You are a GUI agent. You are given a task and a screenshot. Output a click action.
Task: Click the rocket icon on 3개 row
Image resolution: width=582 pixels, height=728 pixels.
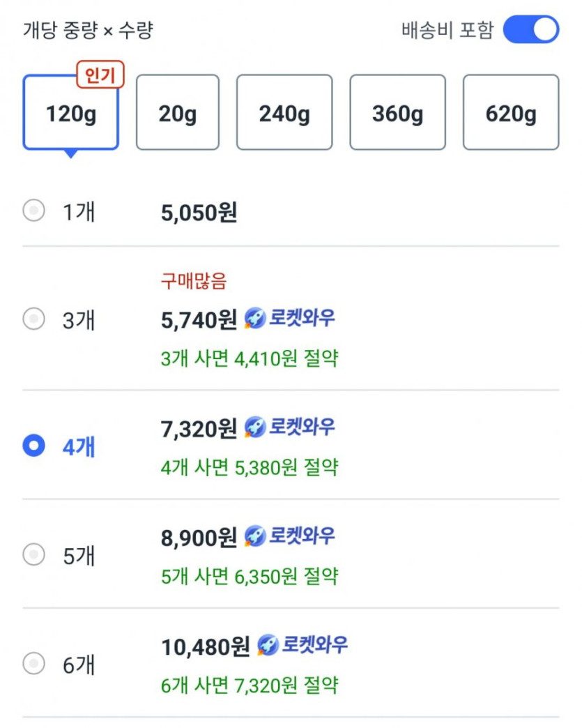[255, 319]
